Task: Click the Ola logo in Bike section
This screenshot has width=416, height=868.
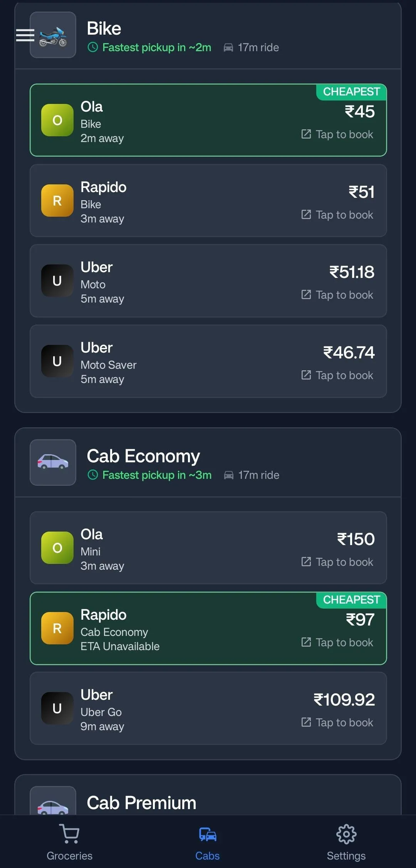Action: pyautogui.click(x=57, y=120)
